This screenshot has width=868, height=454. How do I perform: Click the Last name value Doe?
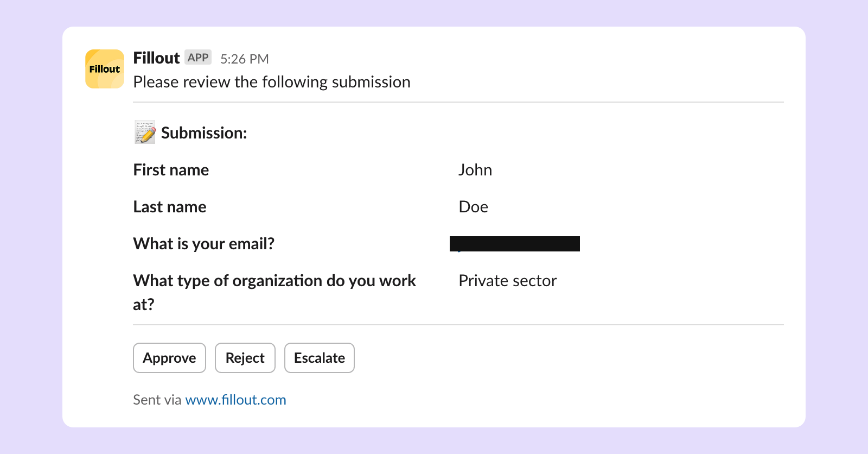[x=473, y=207]
